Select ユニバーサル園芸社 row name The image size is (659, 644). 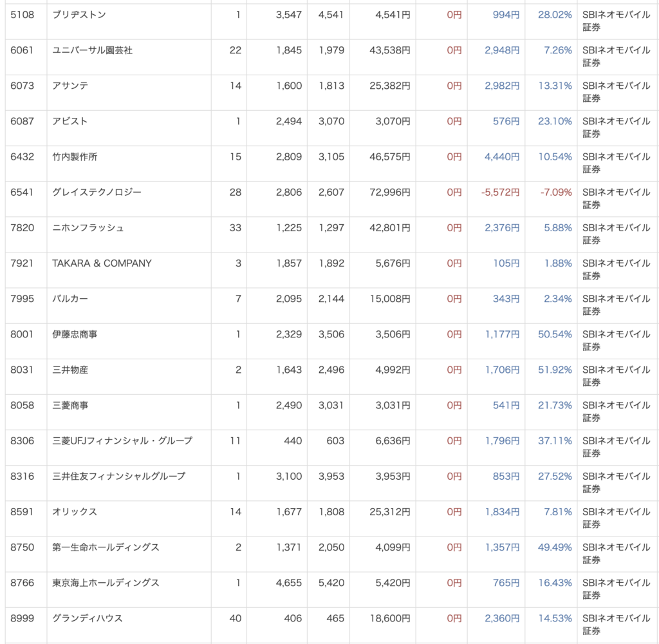(93, 50)
